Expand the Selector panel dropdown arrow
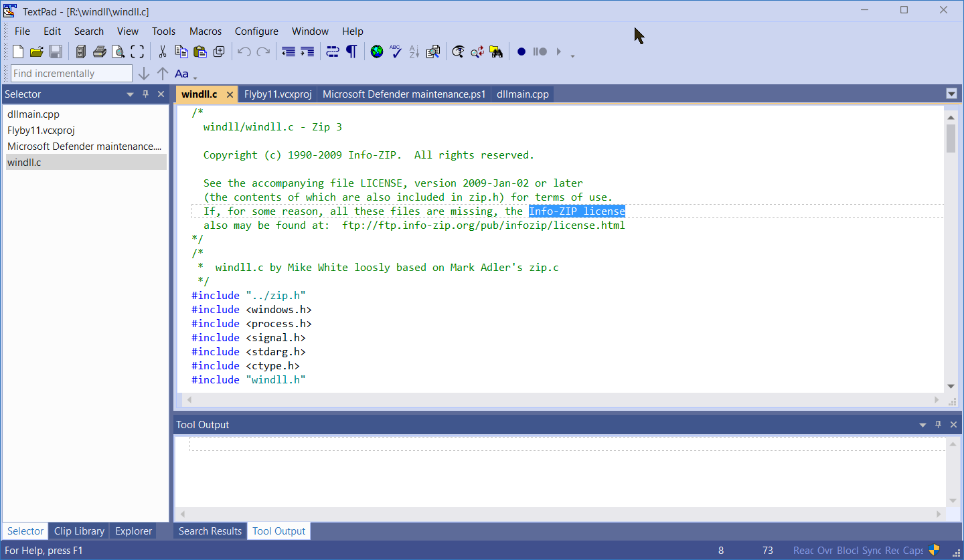Image resolution: width=964 pixels, height=560 pixels. click(131, 94)
